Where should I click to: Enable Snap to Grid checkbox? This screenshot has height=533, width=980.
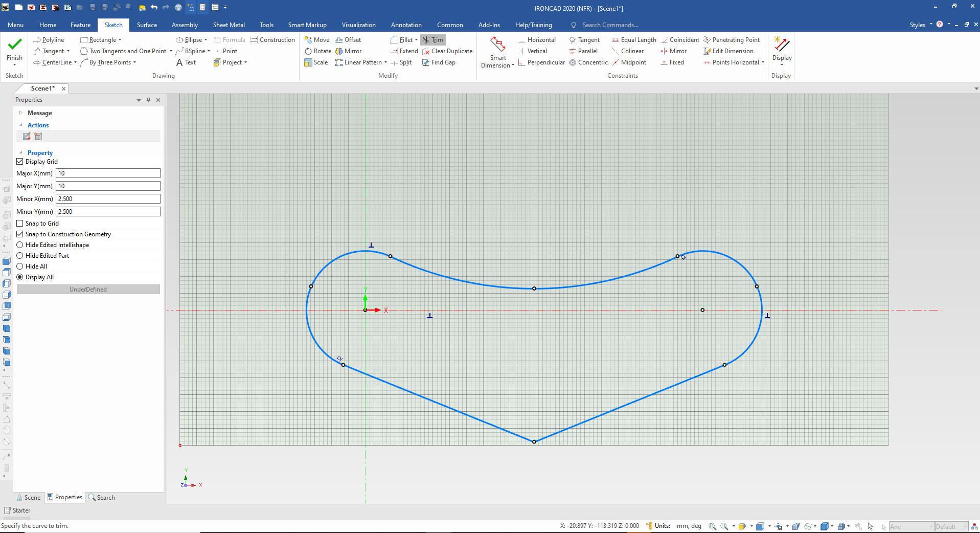(x=20, y=224)
